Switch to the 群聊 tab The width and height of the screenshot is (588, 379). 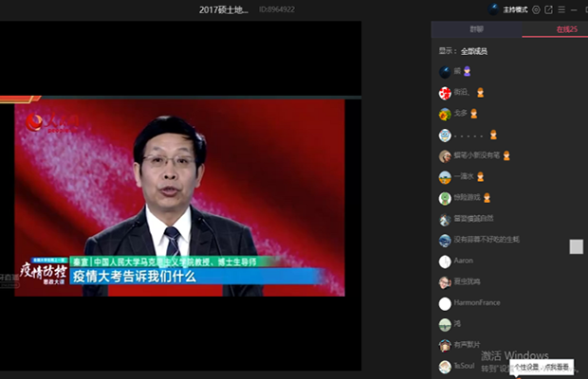[x=474, y=30]
